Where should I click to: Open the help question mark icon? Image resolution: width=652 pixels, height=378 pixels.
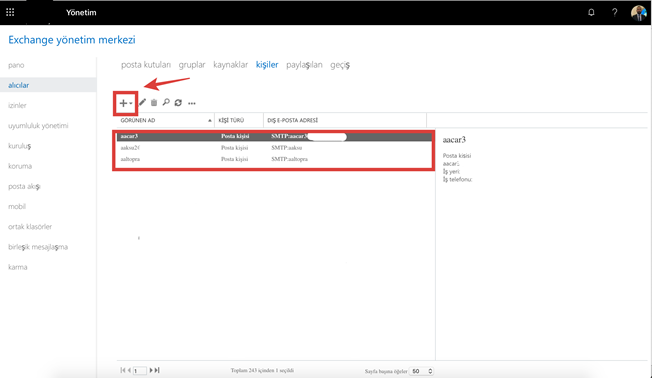tap(614, 12)
